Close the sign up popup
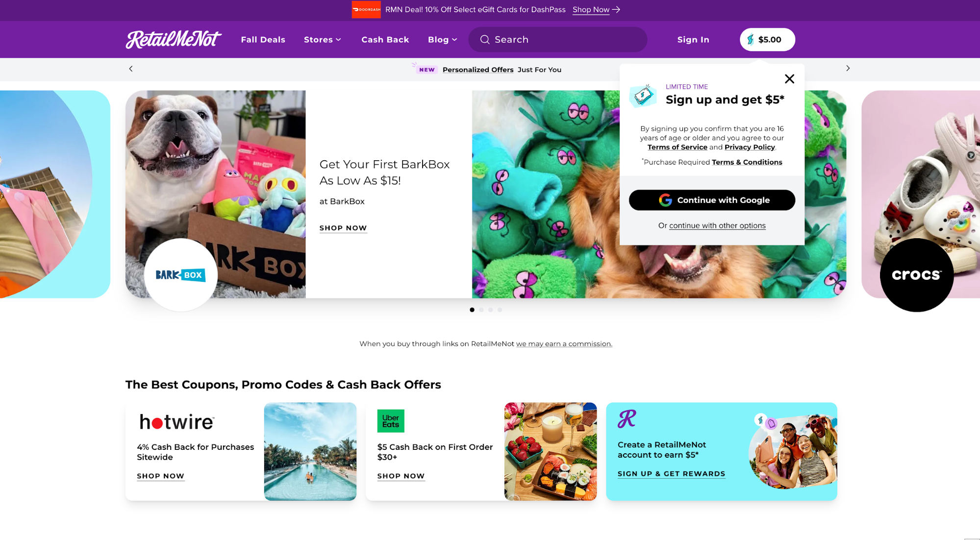Viewport: 980px width, 540px height. click(789, 79)
